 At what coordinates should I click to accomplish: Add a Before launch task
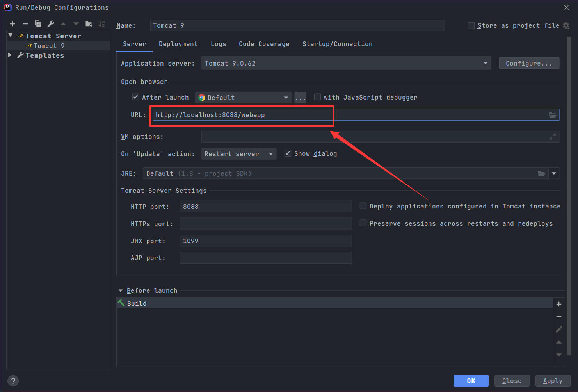tap(559, 304)
